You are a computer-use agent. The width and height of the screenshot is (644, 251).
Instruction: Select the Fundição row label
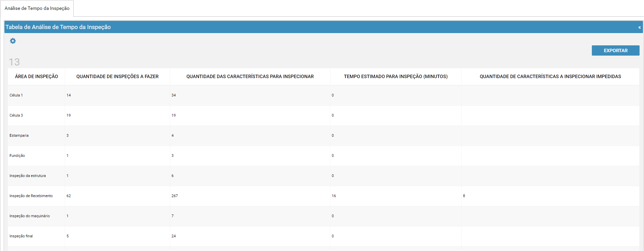pos(17,156)
